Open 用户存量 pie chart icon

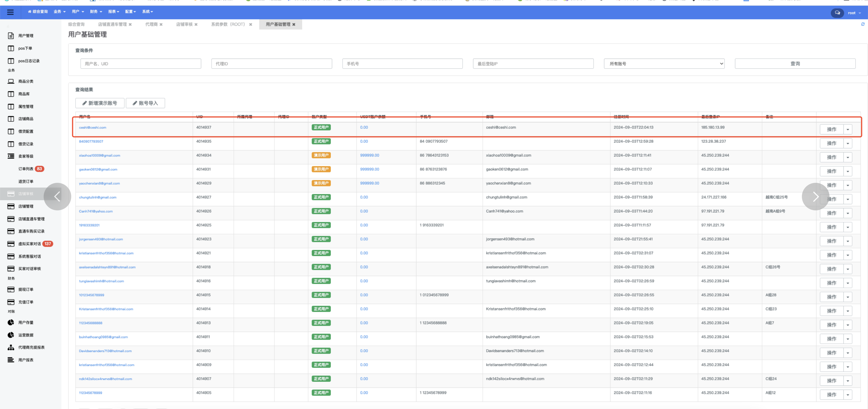(x=11, y=323)
